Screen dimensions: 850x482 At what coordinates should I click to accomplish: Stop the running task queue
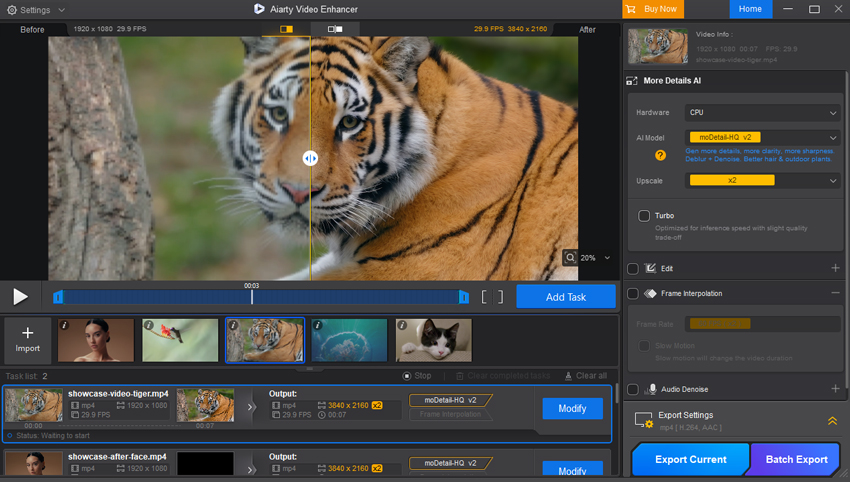(x=417, y=375)
